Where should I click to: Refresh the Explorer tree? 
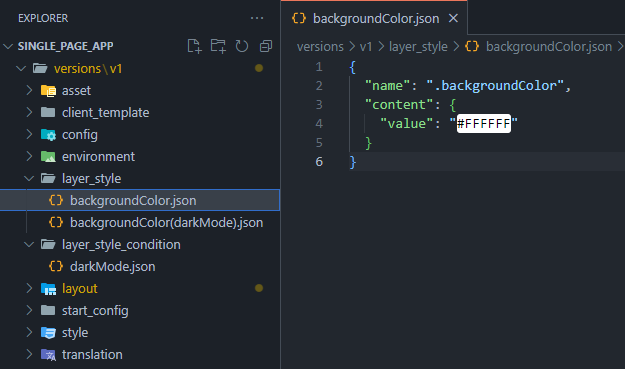(242, 46)
